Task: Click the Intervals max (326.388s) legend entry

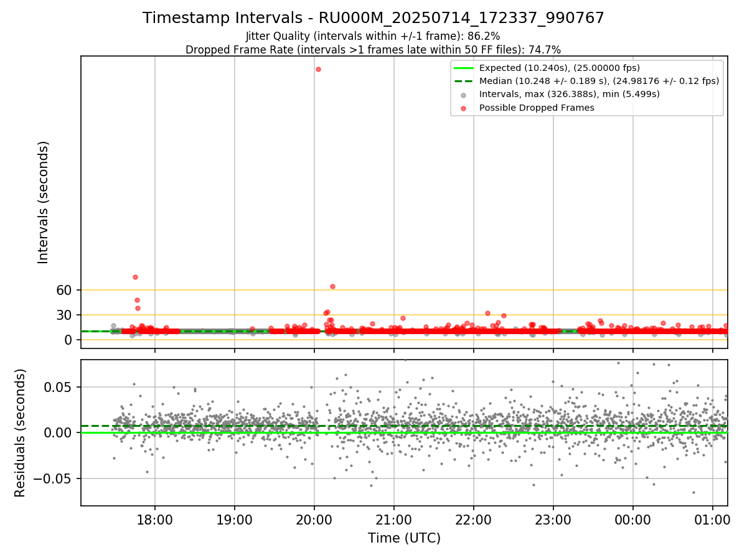Action: 570,94
